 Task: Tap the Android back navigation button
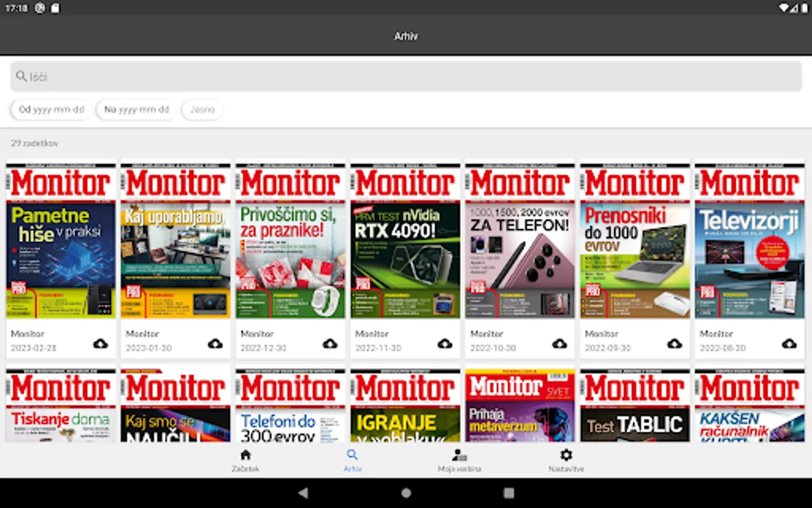(303, 493)
